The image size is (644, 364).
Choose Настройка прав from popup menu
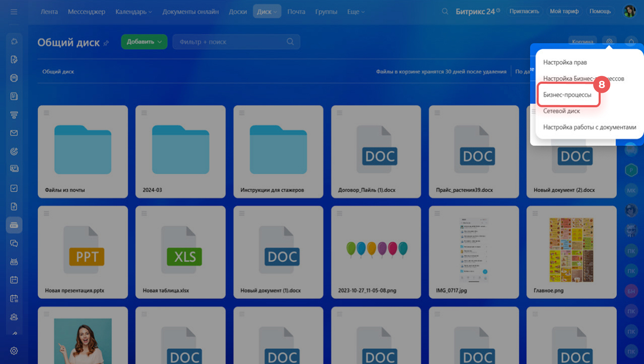pos(565,62)
